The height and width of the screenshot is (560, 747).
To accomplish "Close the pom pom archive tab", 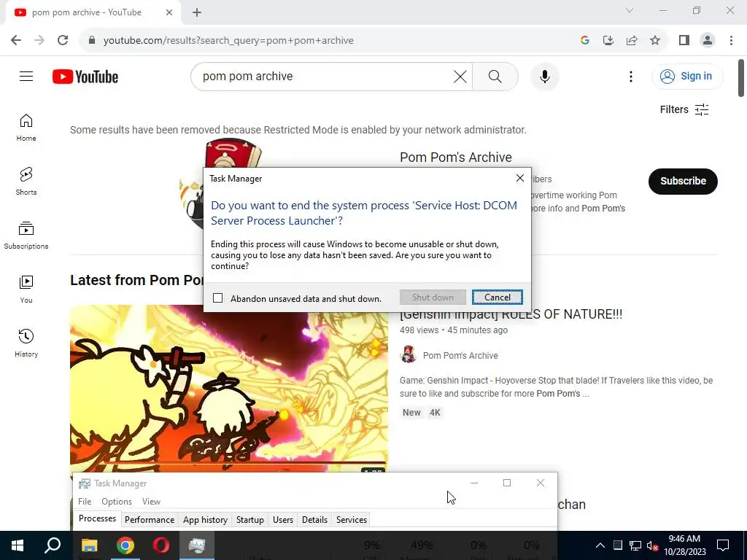I will [x=169, y=12].
